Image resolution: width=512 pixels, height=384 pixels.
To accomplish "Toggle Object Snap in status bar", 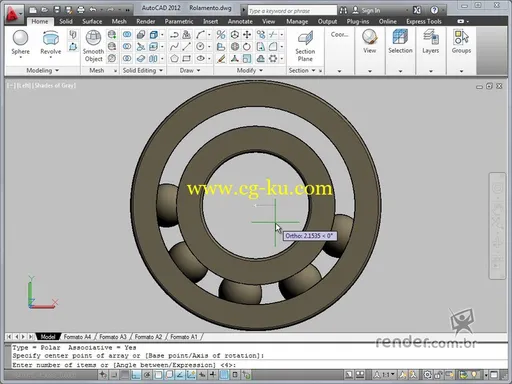I will tap(158, 375).
